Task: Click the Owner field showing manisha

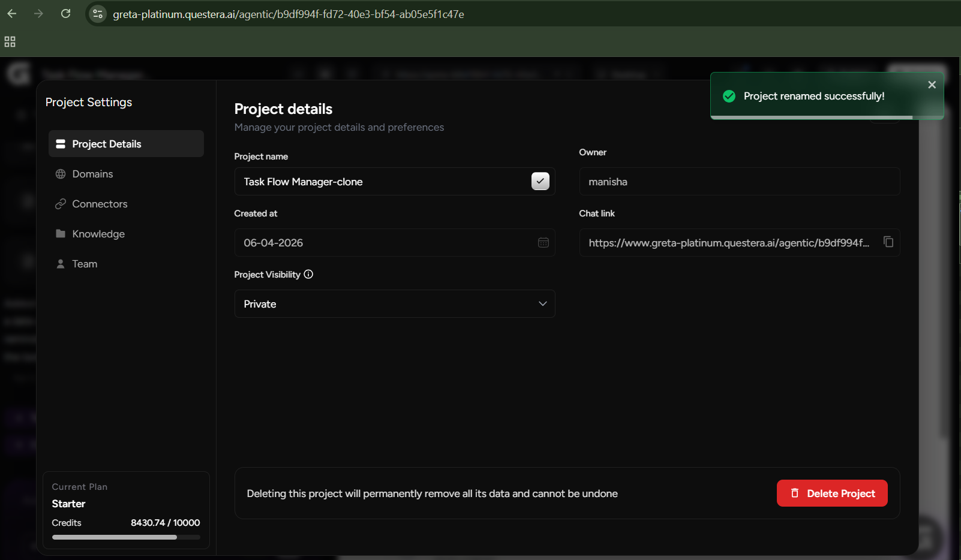Action: [x=740, y=182]
